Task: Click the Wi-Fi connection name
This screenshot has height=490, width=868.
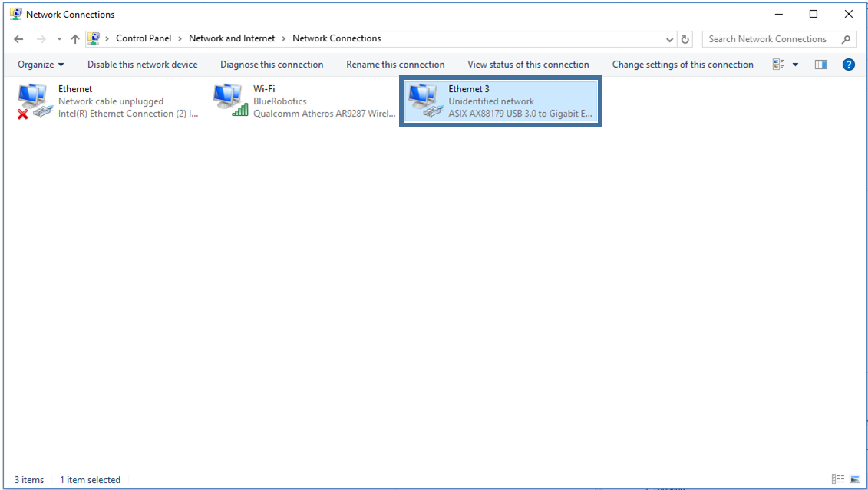Action: point(264,88)
